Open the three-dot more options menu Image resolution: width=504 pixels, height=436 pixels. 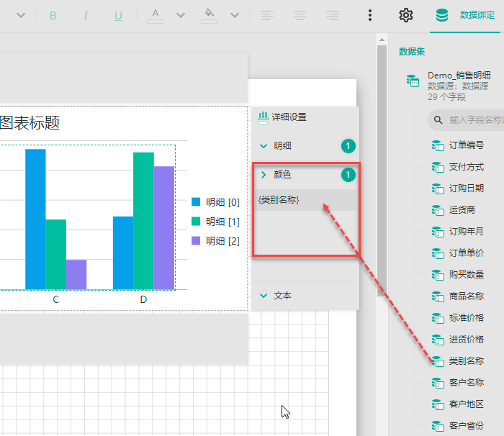(x=370, y=15)
